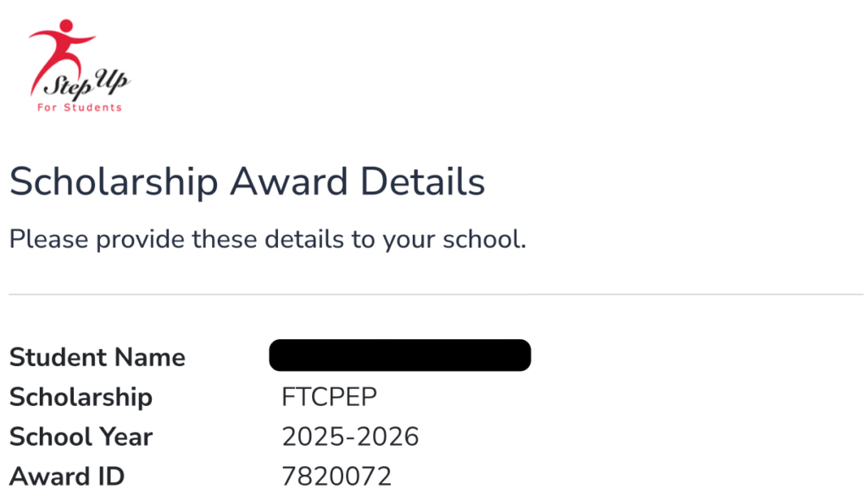Select the FTCPEP scholarship value

pos(330,397)
